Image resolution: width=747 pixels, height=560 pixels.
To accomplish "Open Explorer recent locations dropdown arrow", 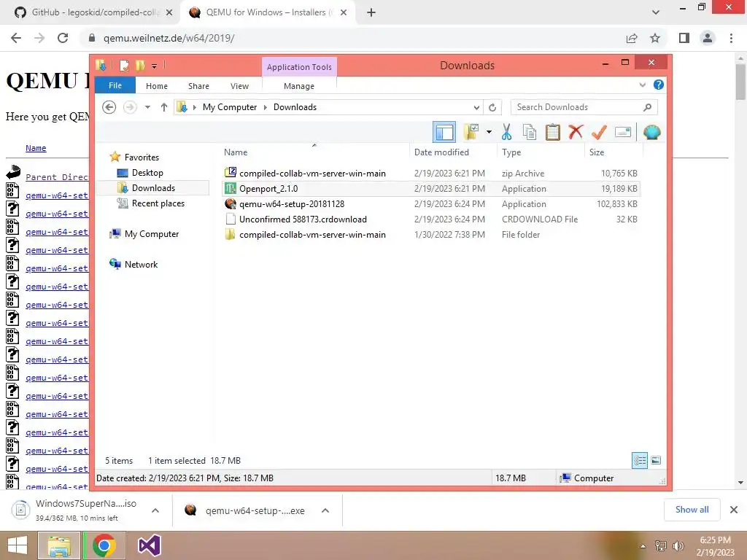I will pos(147,107).
